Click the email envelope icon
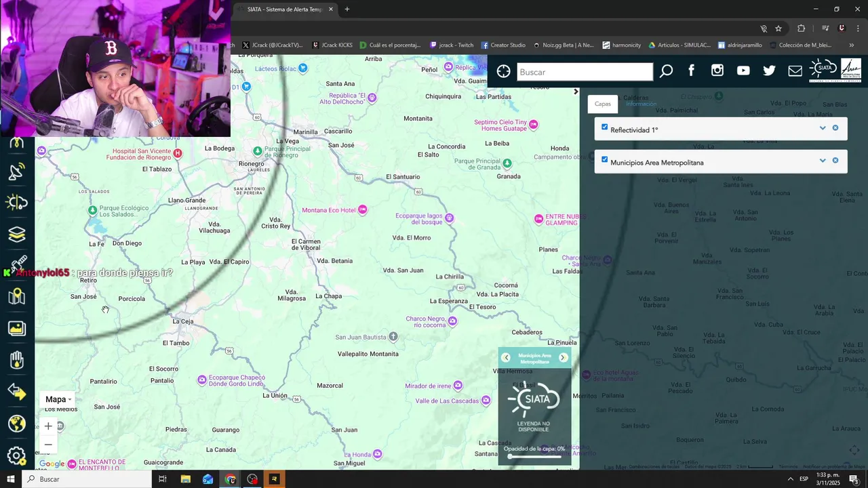The width and height of the screenshot is (868, 488). tap(795, 70)
